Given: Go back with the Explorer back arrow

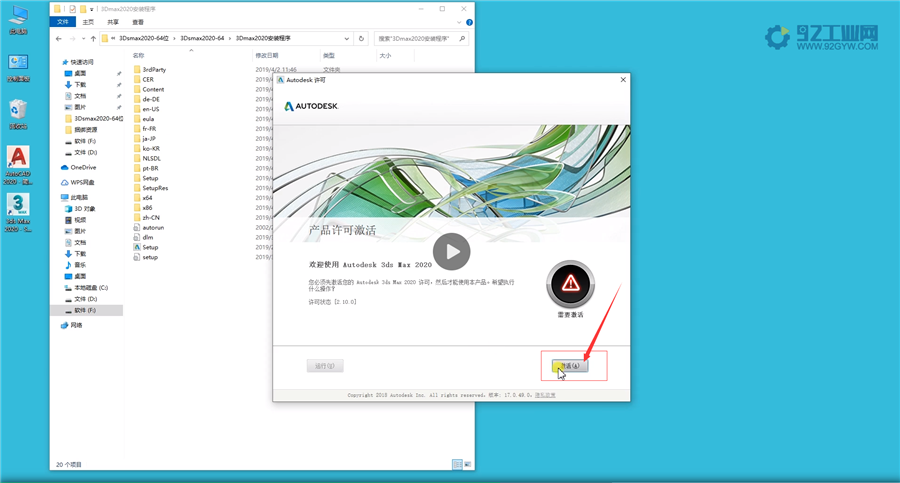Looking at the screenshot, I should tap(59, 38).
